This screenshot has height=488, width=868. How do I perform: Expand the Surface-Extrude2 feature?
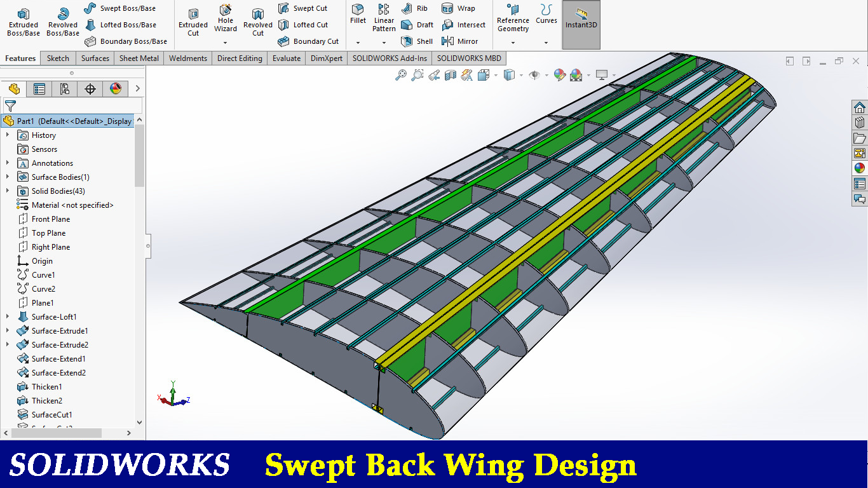click(x=8, y=345)
